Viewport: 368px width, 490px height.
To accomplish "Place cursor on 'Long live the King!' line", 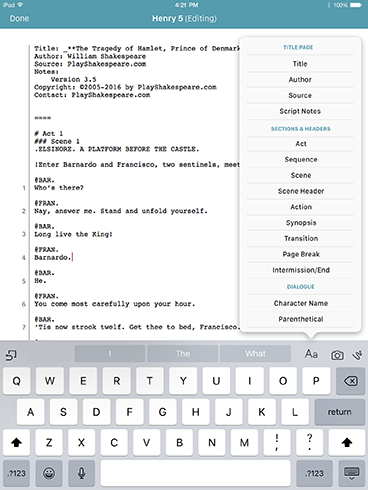I will tap(73, 234).
